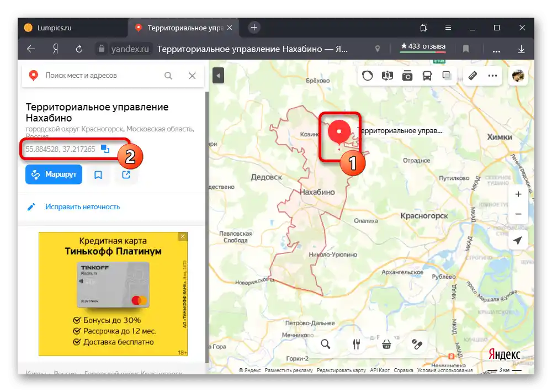Click the Нахабино map label
The width and height of the screenshot is (552, 392).
coord(317,192)
